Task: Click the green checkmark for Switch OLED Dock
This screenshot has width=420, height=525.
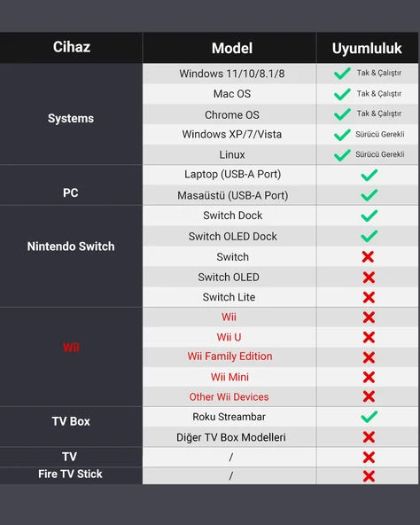Action: (x=369, y=236)
